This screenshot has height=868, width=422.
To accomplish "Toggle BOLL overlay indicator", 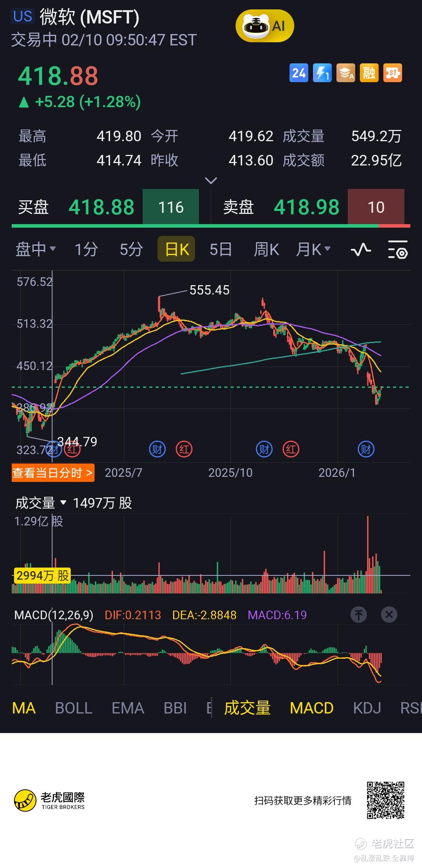I will (74, 708).
